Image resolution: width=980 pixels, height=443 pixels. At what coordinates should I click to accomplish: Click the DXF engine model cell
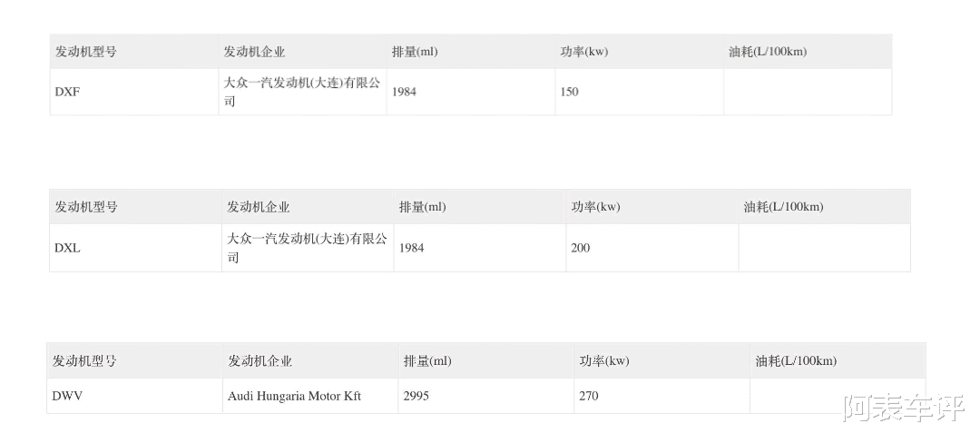[x=68, y=92]
